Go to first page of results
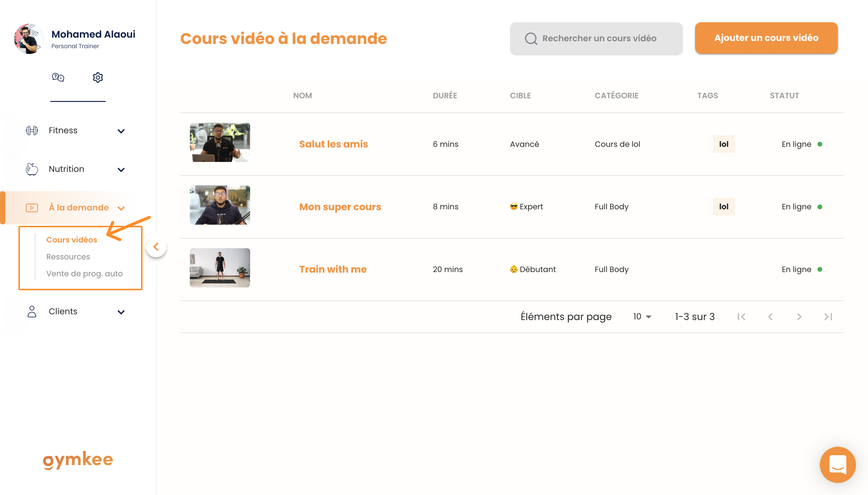The image size is (868, 495). point(741,317)
